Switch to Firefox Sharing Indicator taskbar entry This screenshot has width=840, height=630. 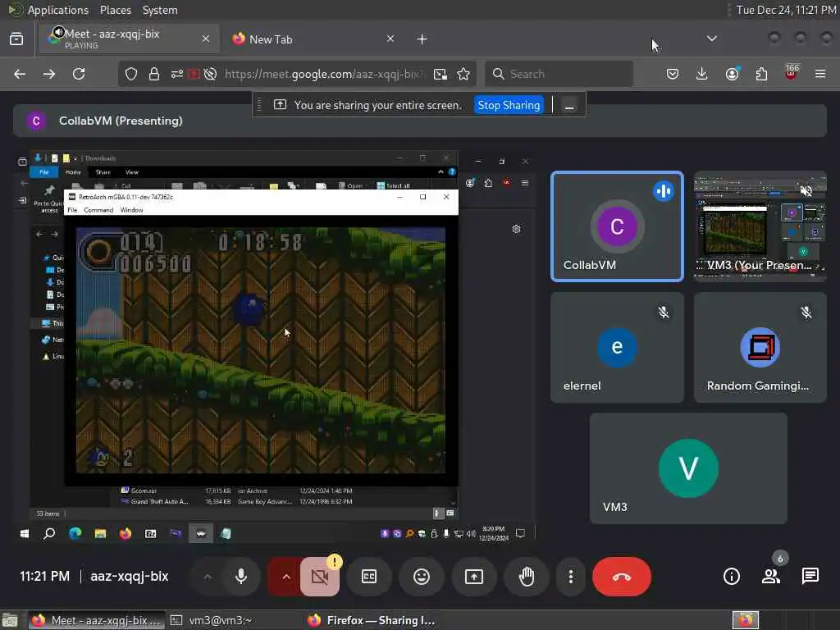[x=373, y=620]
